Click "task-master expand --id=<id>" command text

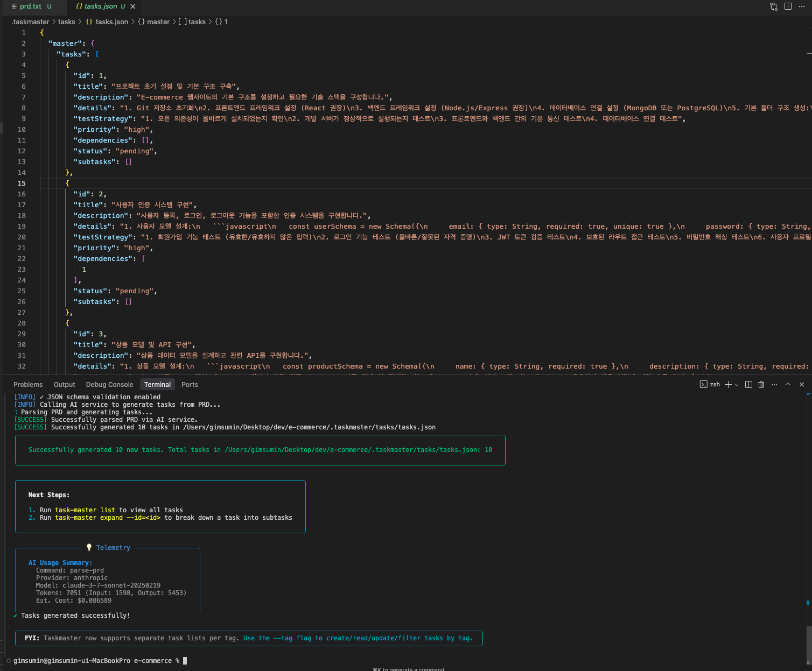(x=108, y=518)
